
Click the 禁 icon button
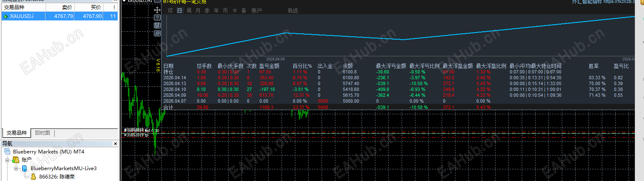(x=157, y=25)
